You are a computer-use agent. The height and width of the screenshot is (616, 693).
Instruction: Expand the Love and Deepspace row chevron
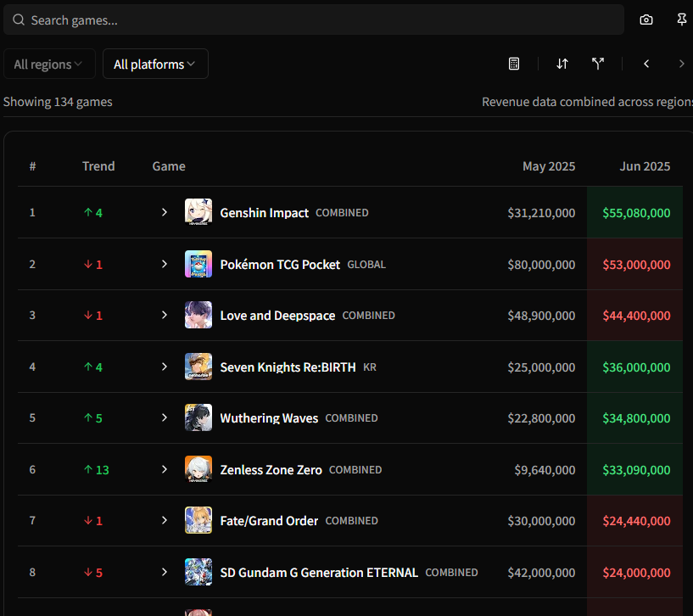(165, 315)
